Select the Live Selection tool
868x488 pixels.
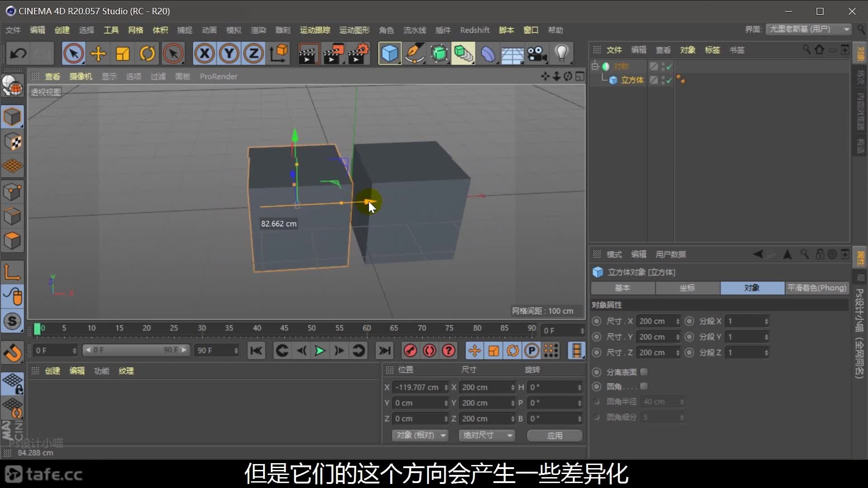tap(73, 53)
